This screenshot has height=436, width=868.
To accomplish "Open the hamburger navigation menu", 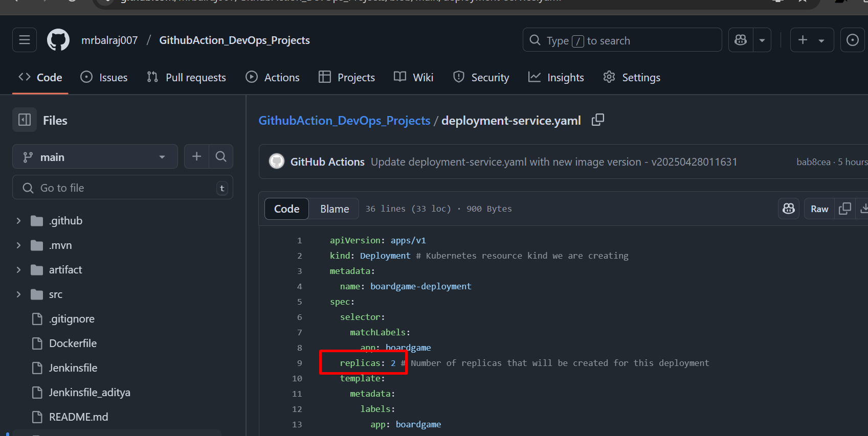I will click(25, 40).
